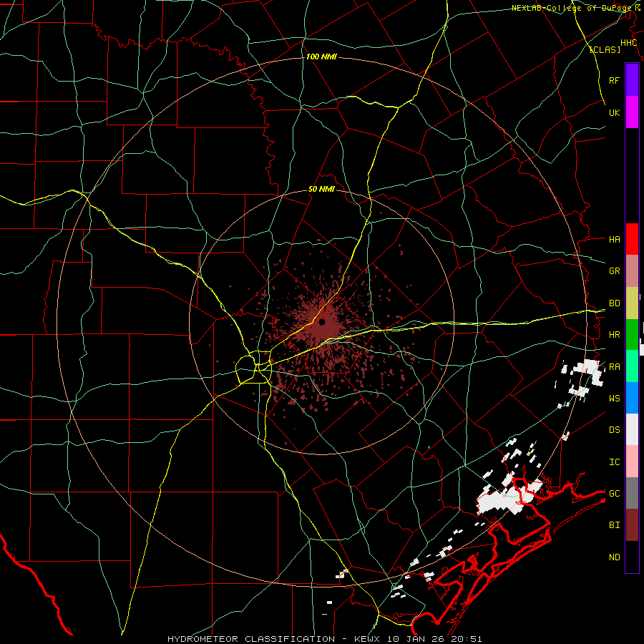
Task: Click the "HA" legend label
Action: (x=614, y=239)
